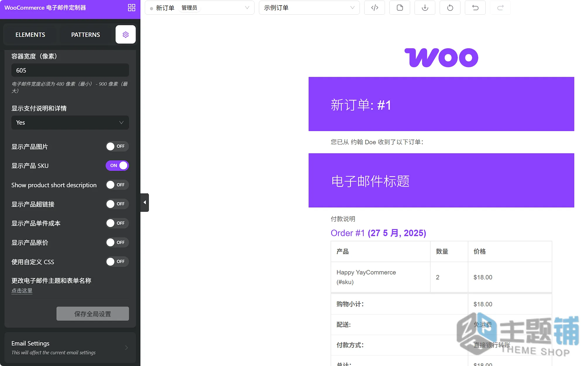Screen dimensions: 588x366
Task: Click the 购物小计 row label
Action: pos(350,304)
